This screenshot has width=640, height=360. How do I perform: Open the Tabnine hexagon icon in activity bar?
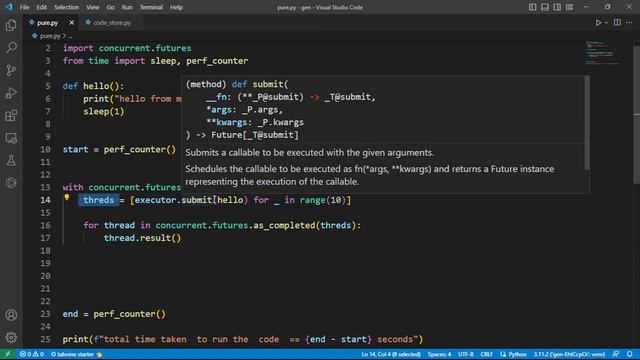coord(11,182)
